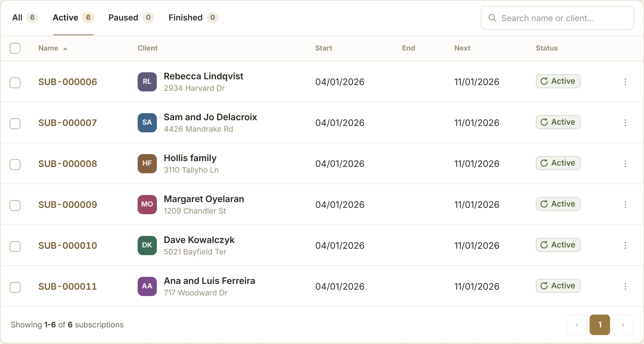The height and width of the screenshot is (344, 644).
Task: Click the address 4426 Mandrake Rd
Action: coord(198,129)
